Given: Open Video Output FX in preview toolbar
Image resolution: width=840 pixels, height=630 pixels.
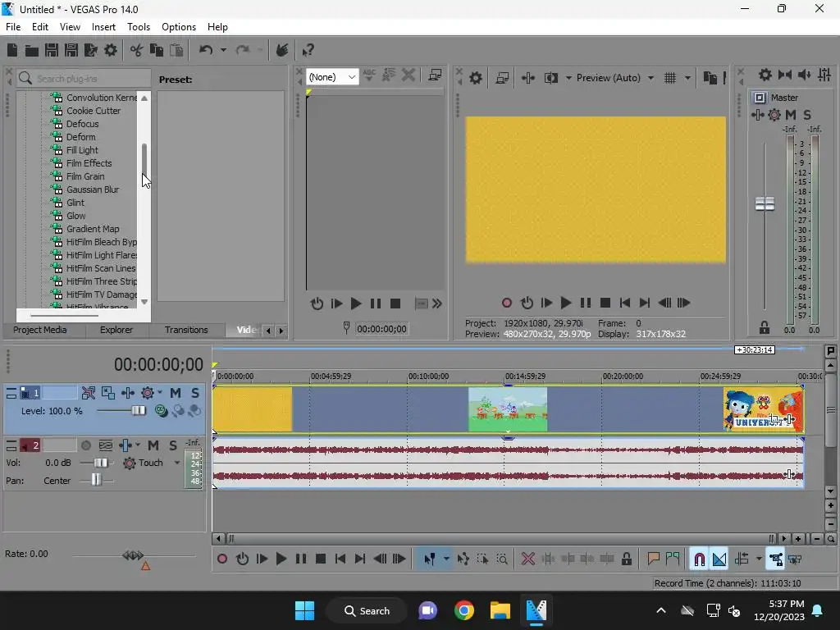Looking at the screenshot, I should [x=527, y=78].
